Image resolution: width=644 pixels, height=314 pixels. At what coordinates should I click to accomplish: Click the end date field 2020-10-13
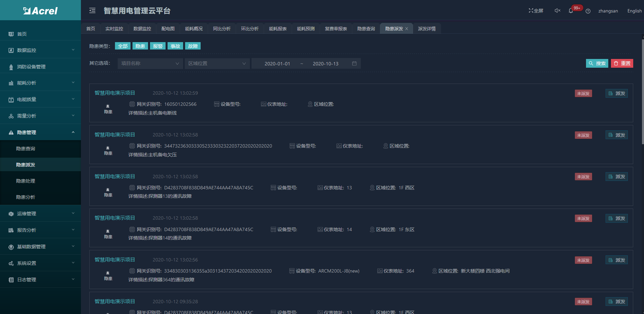click(x=325, y=64)
